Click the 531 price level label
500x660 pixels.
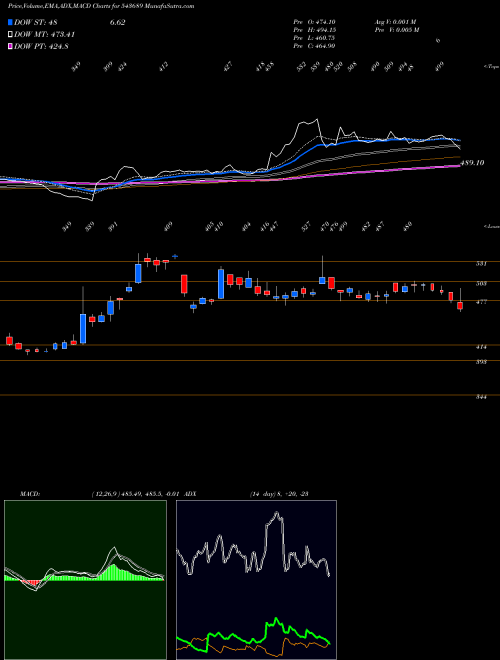(481, 264)
